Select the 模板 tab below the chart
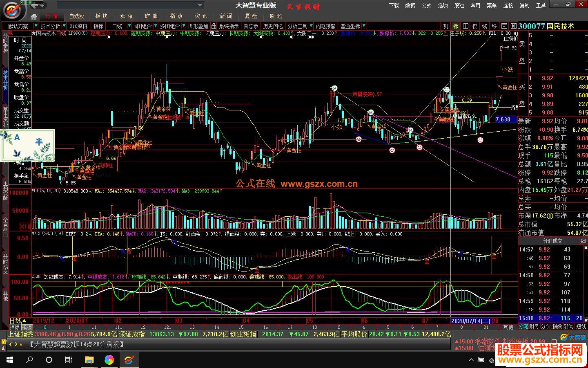The width and height of the screenshot is (588, 368). click(27, 327)
